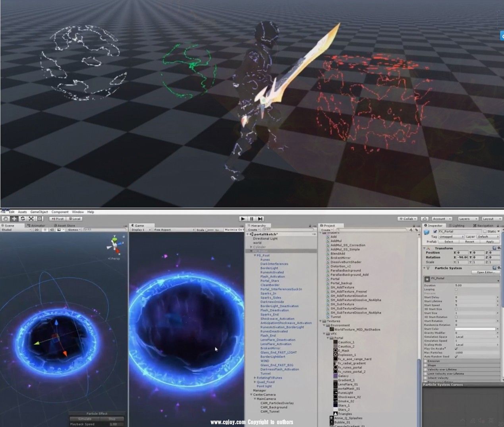Click the Particle System help icon
The width and height of the screenshot is (504, 427).
tap(494, 268)
